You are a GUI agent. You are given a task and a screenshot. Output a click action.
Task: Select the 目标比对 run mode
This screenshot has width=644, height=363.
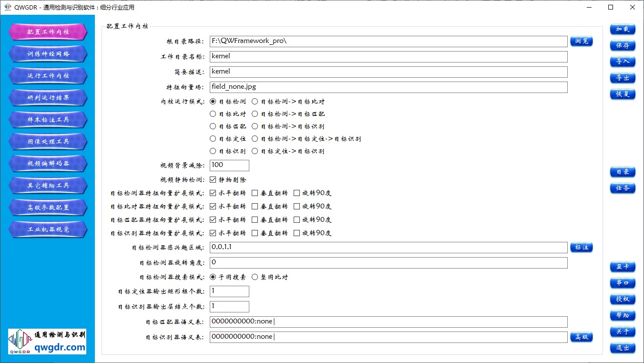[213, 114]
